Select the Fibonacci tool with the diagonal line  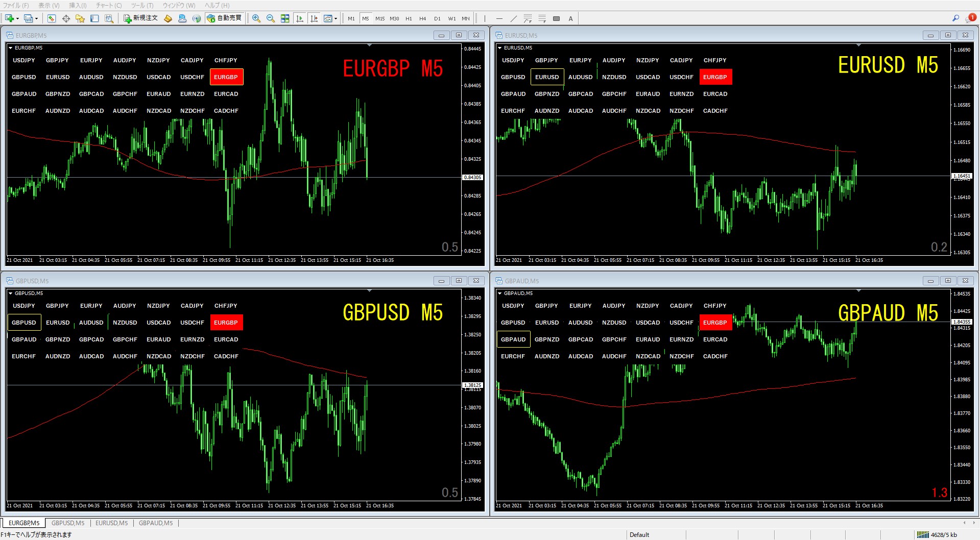point(528,19)
